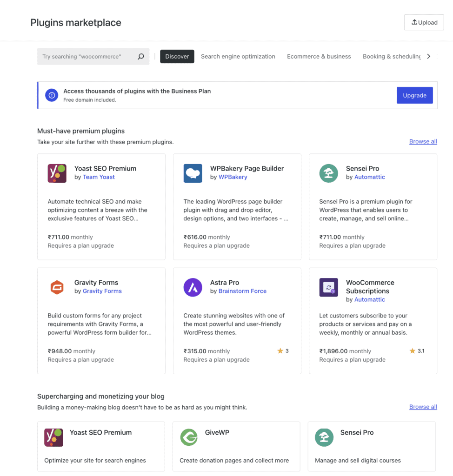The image size is (453, 476).
Task: Open the WPBakery Page Builder title
Action: [x=246, y=168]
